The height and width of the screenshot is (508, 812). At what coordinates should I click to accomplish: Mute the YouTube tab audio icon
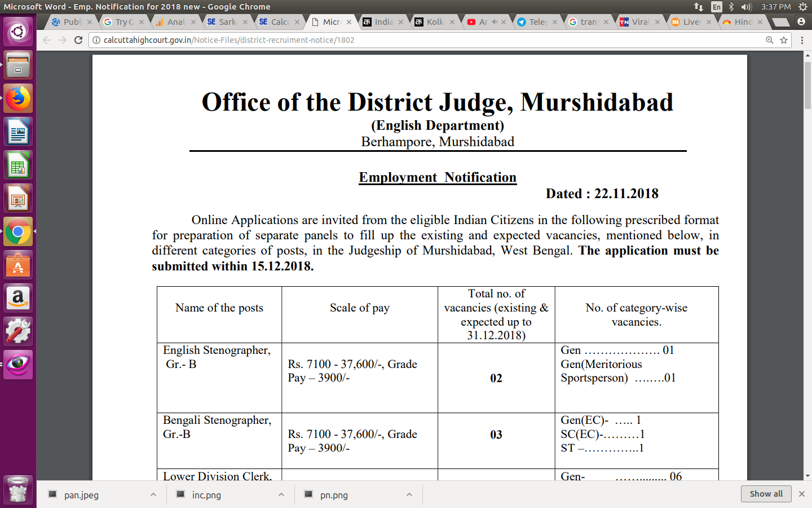click(494, 22)
